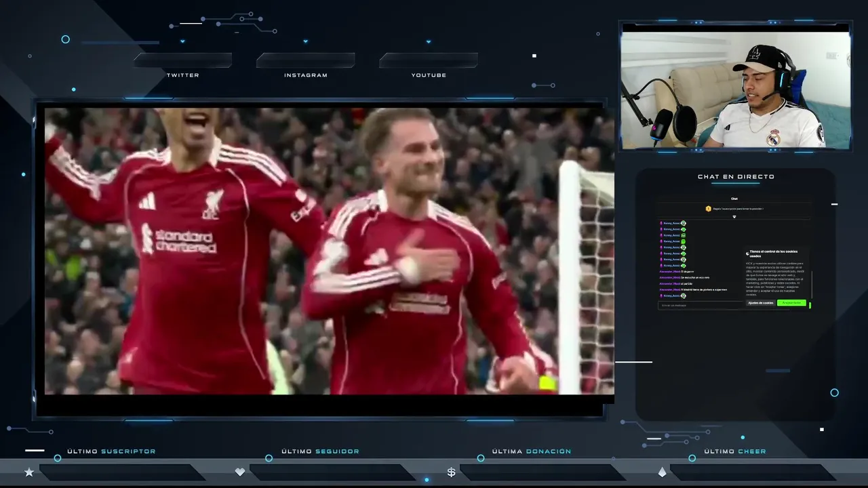Click the Chat en directo heading
The height and width of the screenshot is (488, 868).
click(736, 177)
